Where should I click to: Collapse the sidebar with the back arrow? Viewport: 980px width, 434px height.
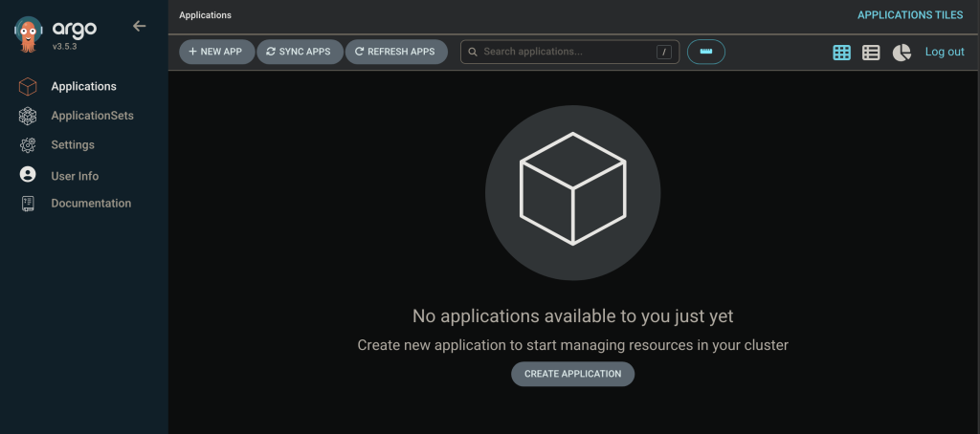[140, 26]
